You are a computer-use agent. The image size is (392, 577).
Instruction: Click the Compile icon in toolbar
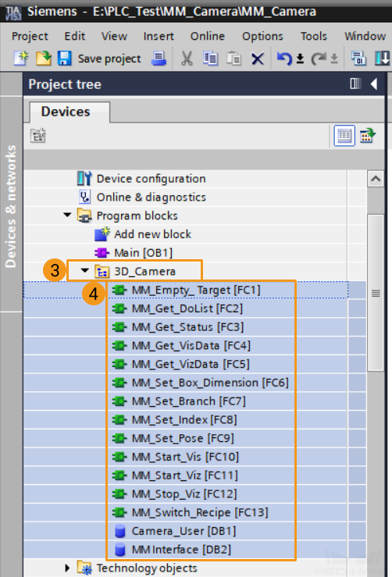click(x=359, y=58)
